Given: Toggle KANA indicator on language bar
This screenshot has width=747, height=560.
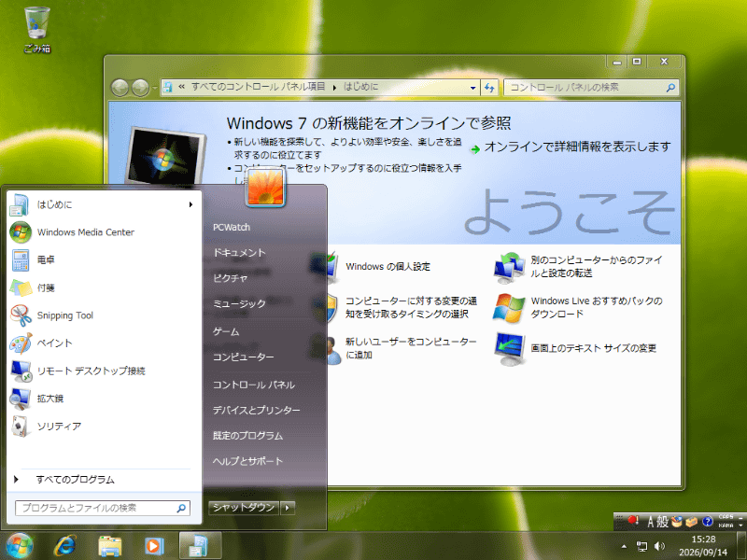Looking at the screenshot, I should [x=726, y=525].
